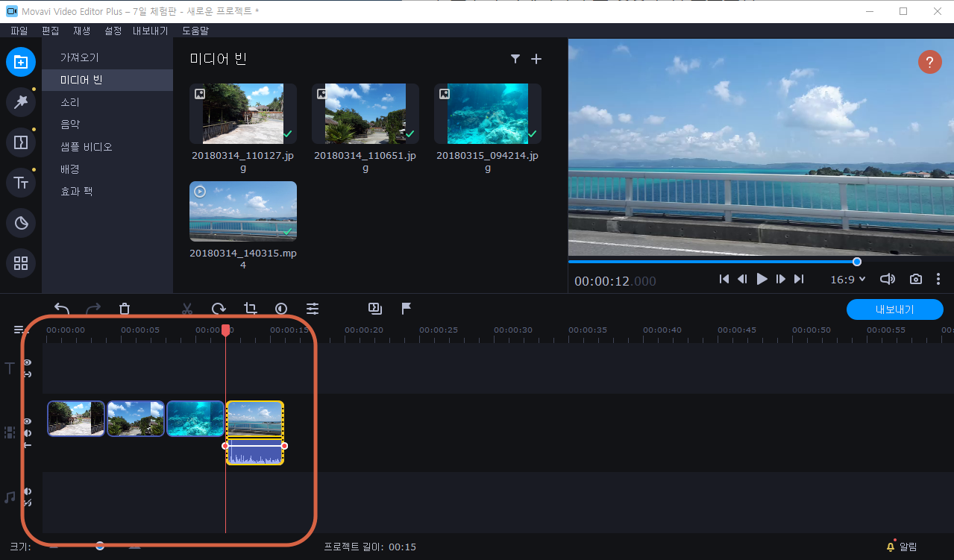954x560 pixels.
Task: Toggle title track visibility eye
Action: pyautogui.click(x=28, y=362)
